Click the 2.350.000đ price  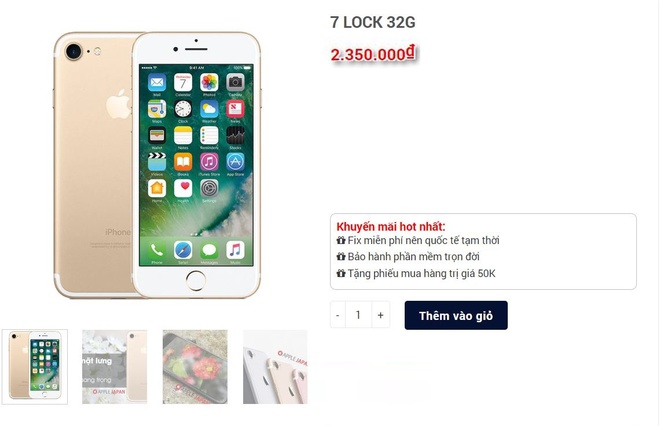click(x=373, y=54)
